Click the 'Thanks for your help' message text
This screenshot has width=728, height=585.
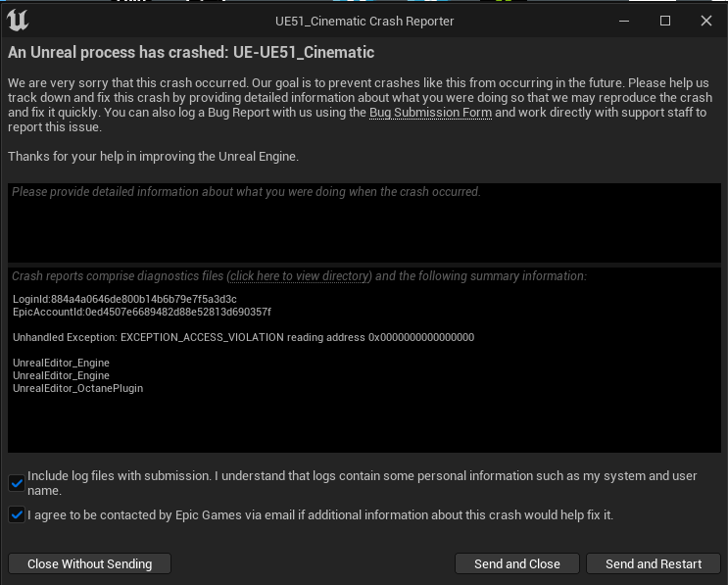click(x=153, y=157)
